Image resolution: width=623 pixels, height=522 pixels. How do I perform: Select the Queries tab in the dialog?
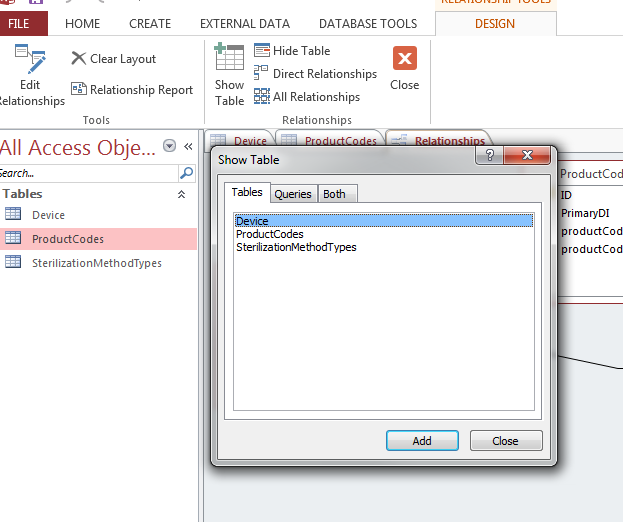point(293,194)
